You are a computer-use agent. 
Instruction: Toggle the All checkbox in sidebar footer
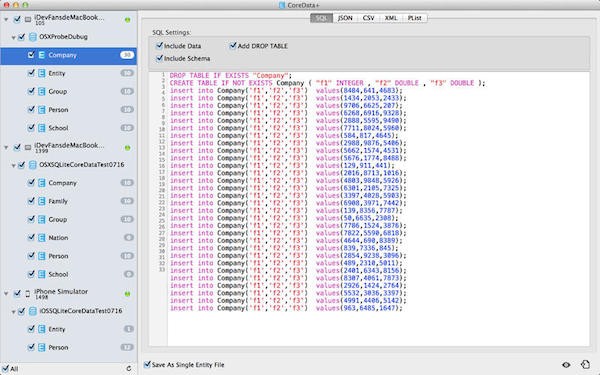point(5,368)
